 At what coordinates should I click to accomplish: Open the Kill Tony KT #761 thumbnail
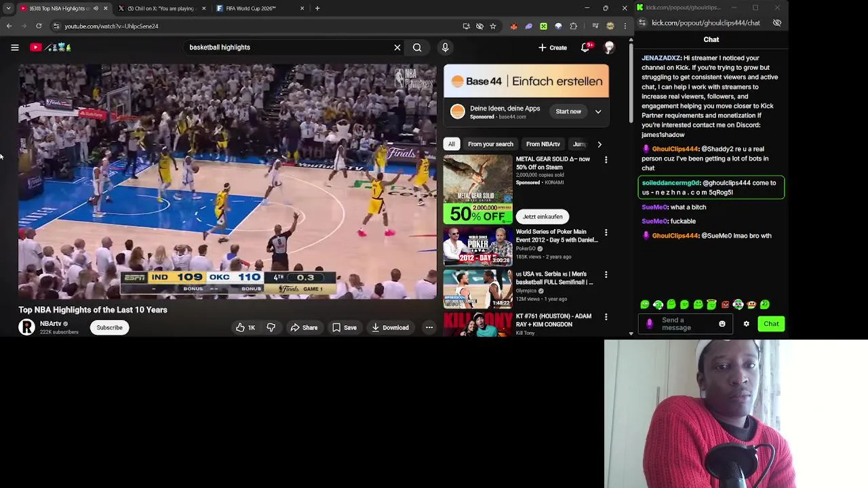478,324
